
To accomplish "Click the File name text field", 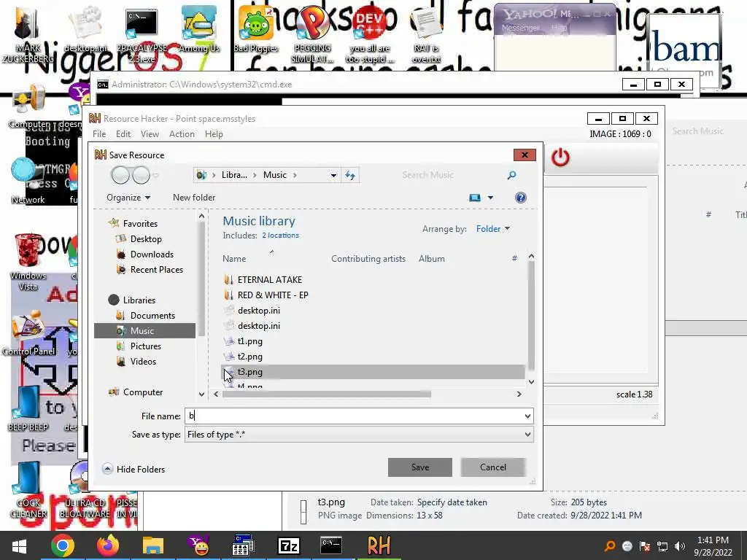I will coord(354,416).
